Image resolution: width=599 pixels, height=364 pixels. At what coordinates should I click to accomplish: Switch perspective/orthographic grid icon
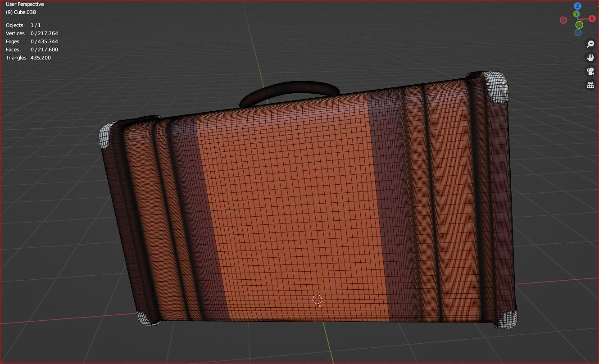point(590,85)
